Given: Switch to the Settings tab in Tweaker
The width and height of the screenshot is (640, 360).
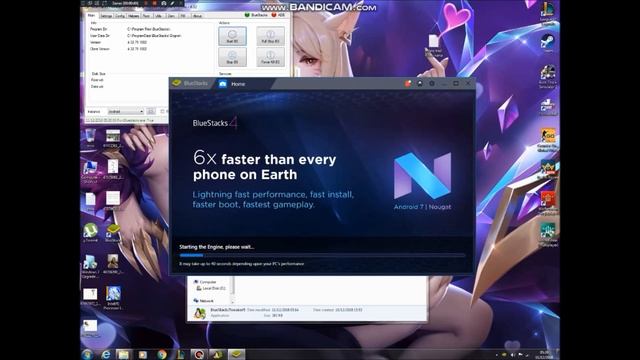Looking at the screenshot, I should point(106,16).
